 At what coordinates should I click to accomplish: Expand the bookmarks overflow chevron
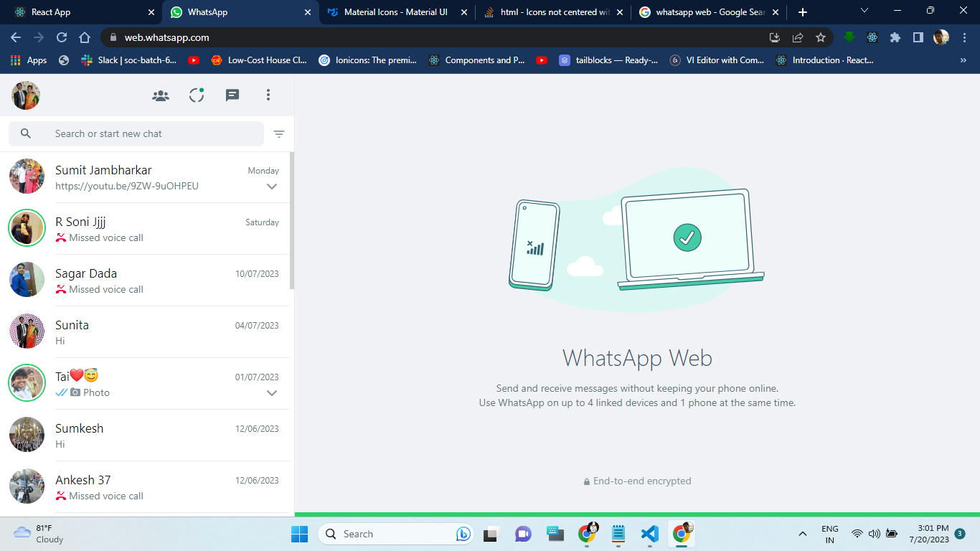tap(963, 60)
